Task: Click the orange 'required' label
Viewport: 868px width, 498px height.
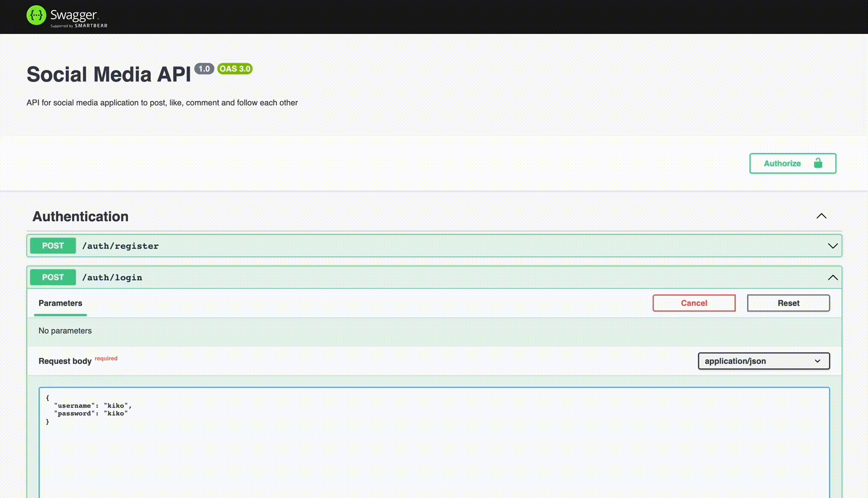Action: coord(106,358)
